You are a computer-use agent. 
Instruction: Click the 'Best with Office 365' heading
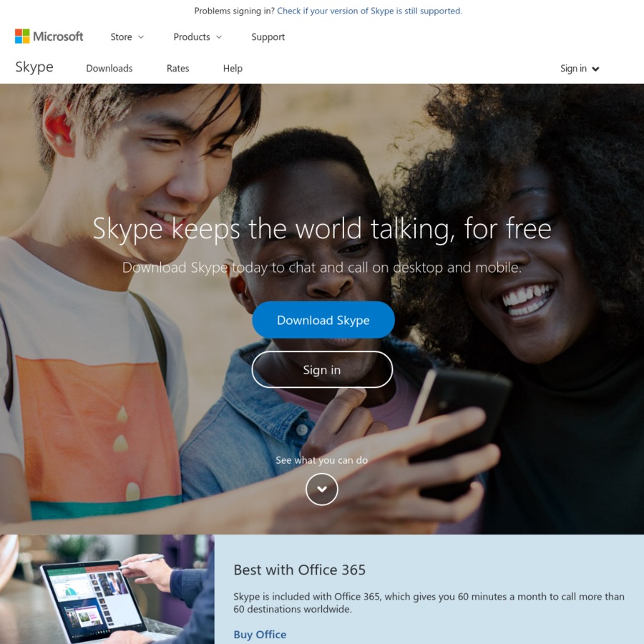click(299, 570)
